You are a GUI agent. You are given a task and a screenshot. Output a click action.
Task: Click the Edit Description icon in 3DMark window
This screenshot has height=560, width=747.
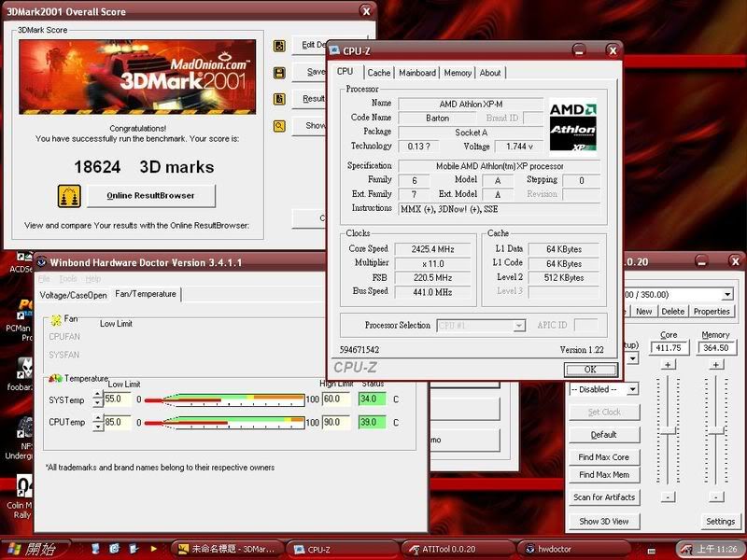tap(279, 46)
